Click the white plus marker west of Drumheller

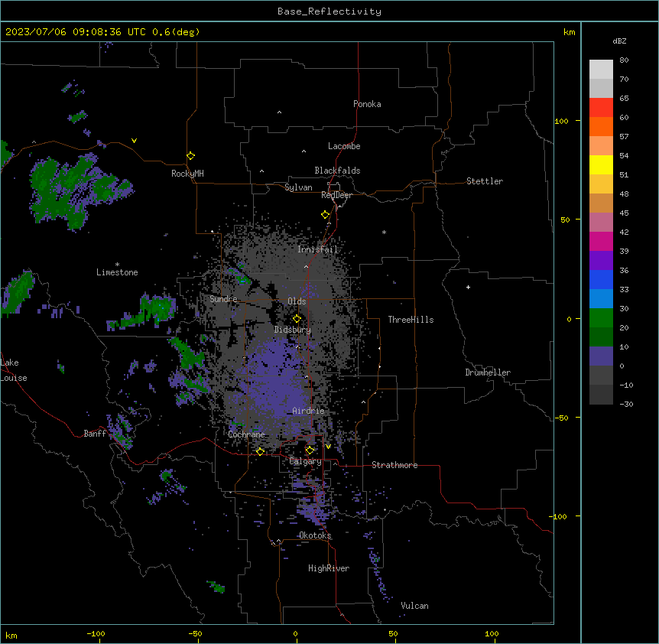tap(468, 287)
